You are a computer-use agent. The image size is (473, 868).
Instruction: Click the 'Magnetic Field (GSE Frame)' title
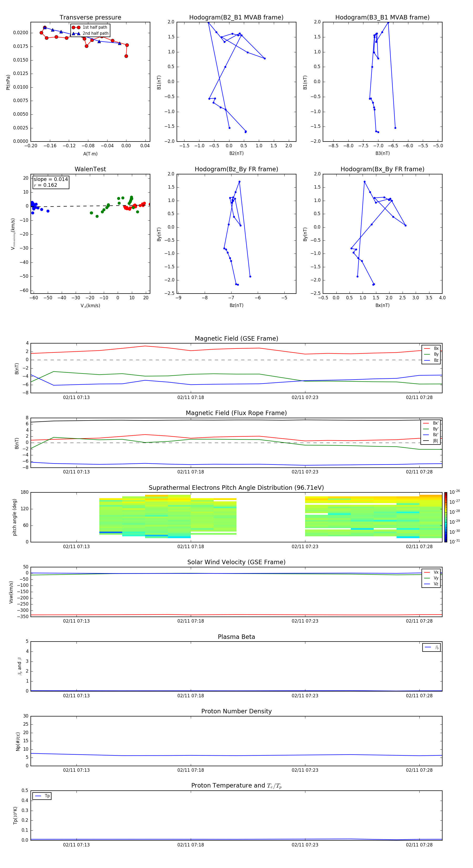pos(236,339)
